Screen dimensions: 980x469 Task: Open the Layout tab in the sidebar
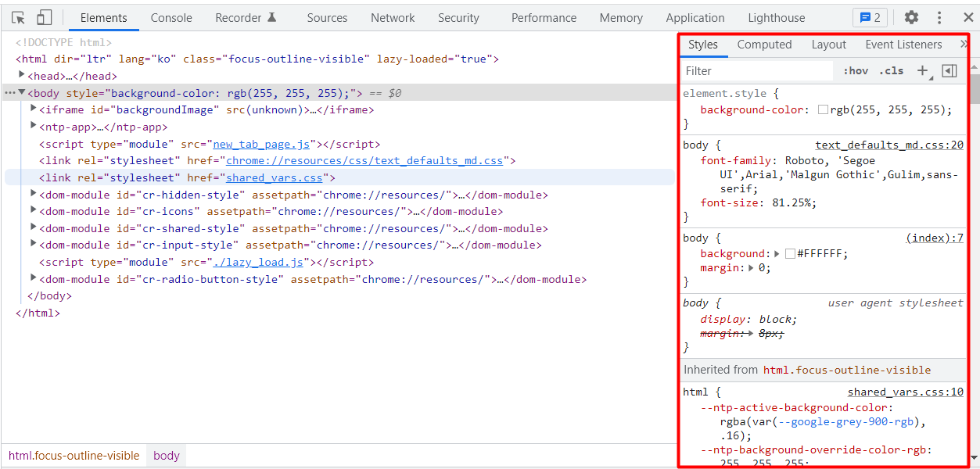click(828, 45)
